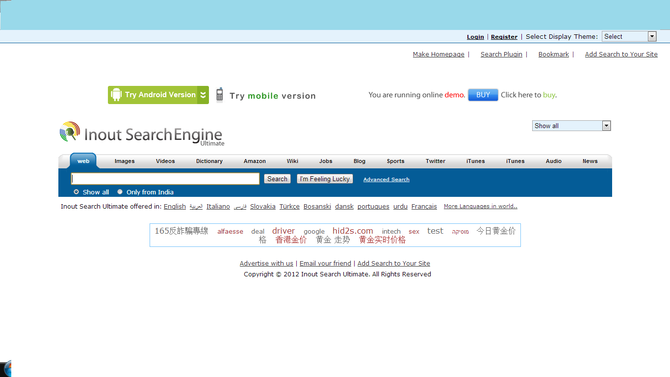The image size is (670, 377).
Task: Click the deal tag in cloud
Action: click(x=258, y=231)
